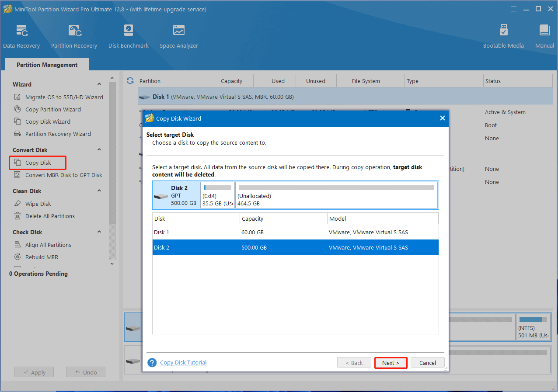The height and width of the screenshot is (392, 558).
Task: Click the Copy Partition Wizard icon
Action: 17,109
